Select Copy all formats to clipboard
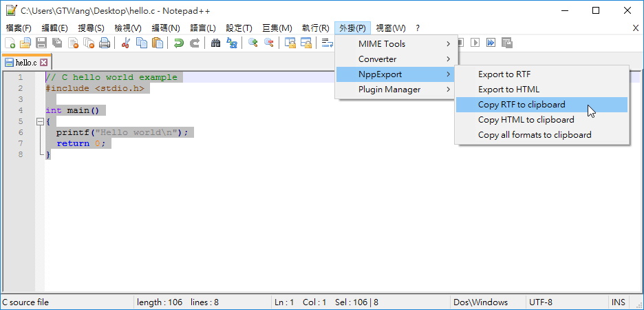Screen dimensions: 644x310 tap(541, 135)
